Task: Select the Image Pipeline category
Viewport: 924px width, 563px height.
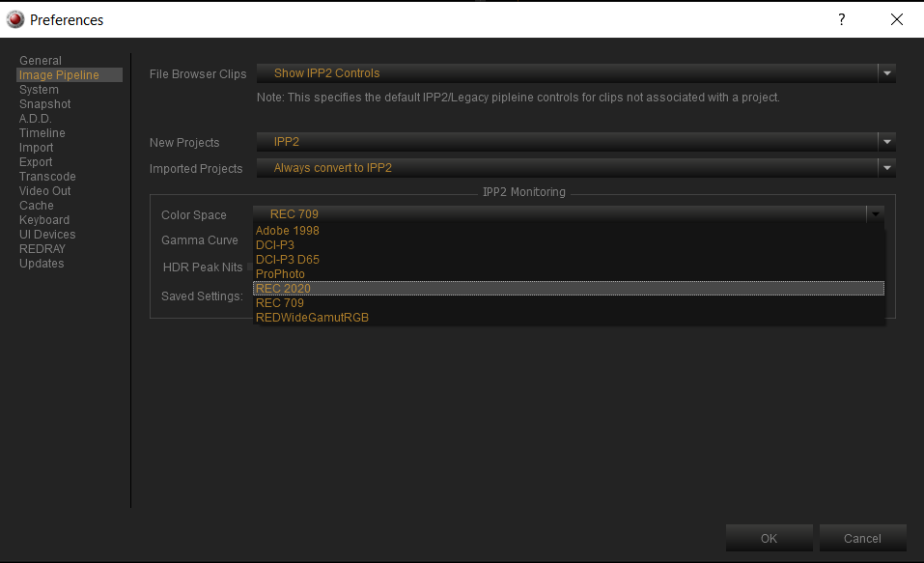Action: click(x=70, y=75)
